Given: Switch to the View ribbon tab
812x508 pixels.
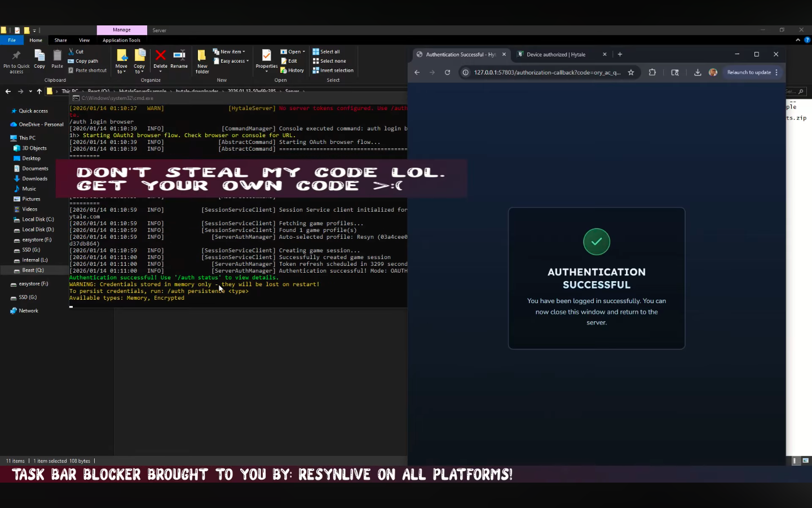Looking at the screenshot, I should coord(84,40).
